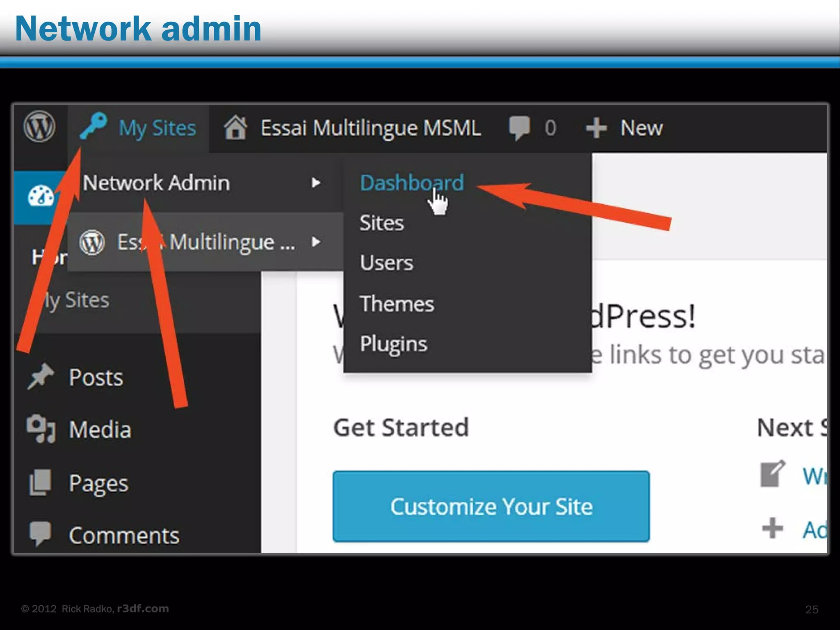
Task: Choose Dashboard in Network Admin submenu
Action: coord(412,183)
